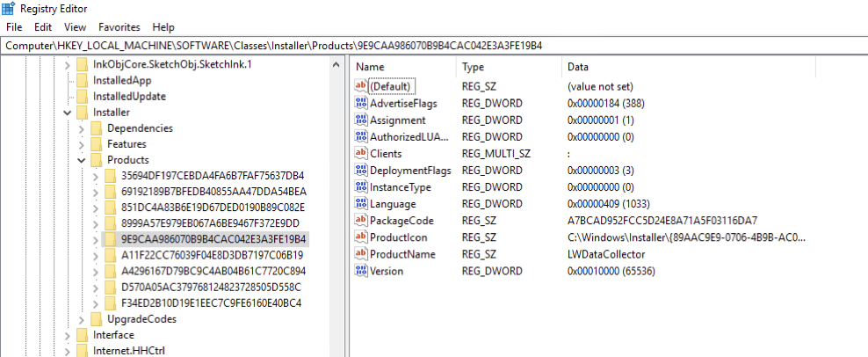Viewport: 868px width, 357px height.
Task: Expand the UpgradeCodes key
Action: 82,319
